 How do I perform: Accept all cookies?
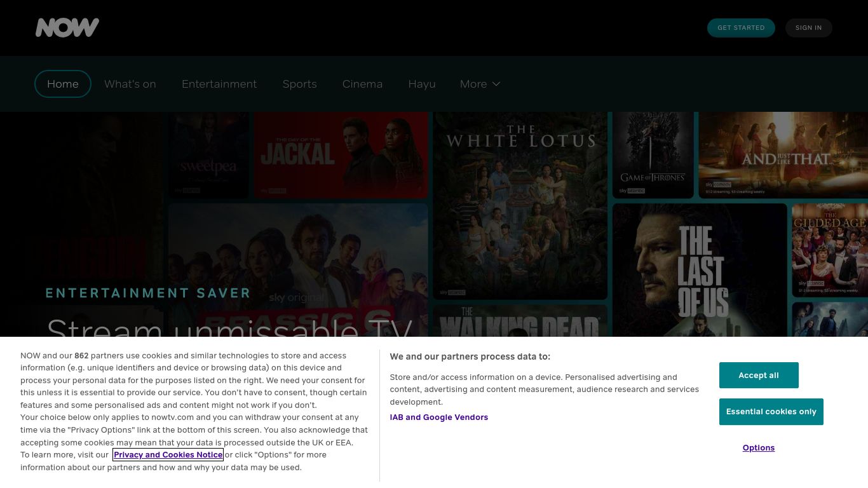(759, 376)
